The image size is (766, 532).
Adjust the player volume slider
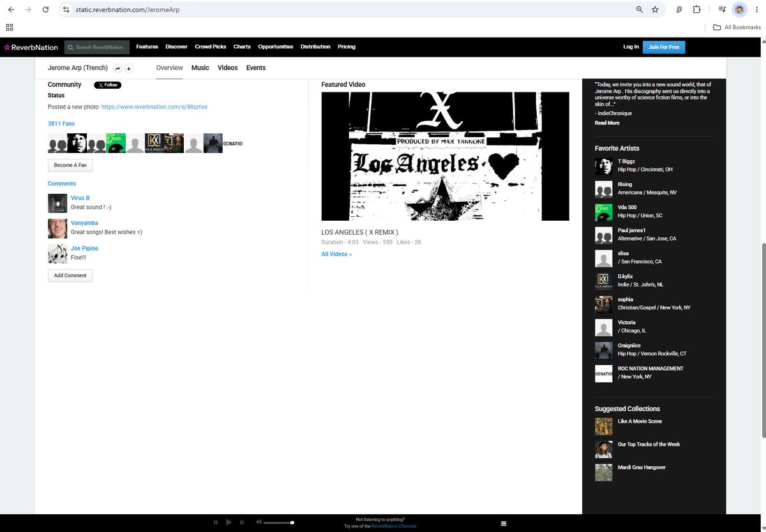(279, 522)
